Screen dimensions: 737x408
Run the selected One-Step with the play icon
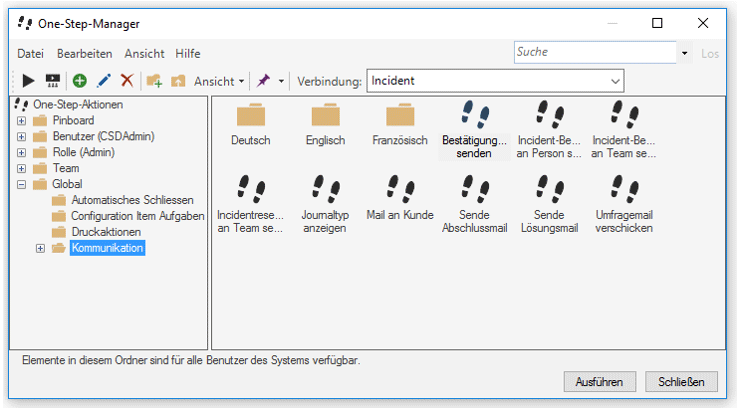28,81
